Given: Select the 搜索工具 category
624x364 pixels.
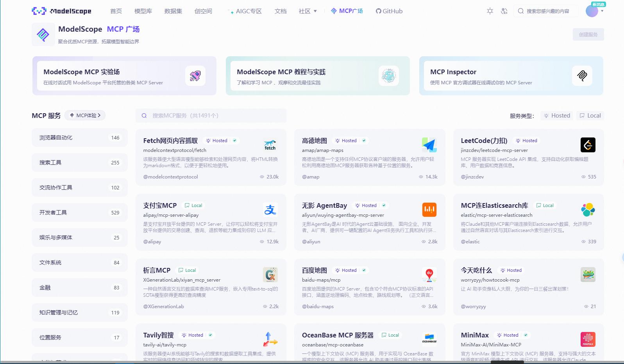Looking at the screenshot, I should tap(80, 162).
